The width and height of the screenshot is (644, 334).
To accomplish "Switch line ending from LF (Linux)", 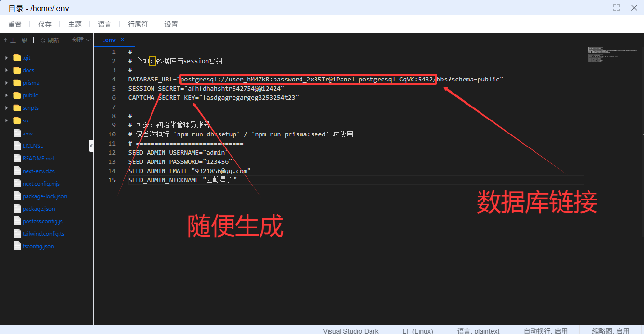I will tap(417, 331).
